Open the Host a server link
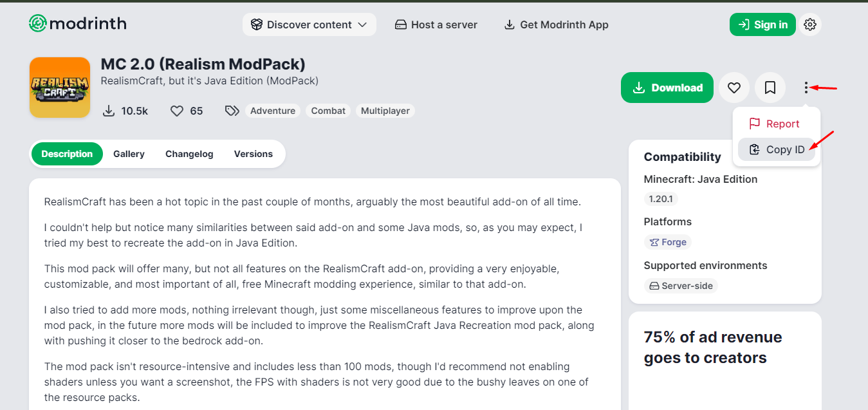 [436, 24]
